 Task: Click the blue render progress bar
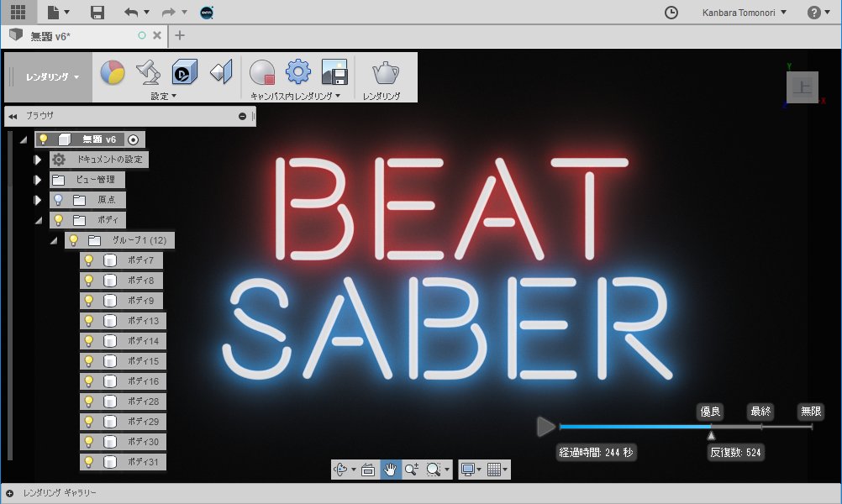click(x=634, y=427)
